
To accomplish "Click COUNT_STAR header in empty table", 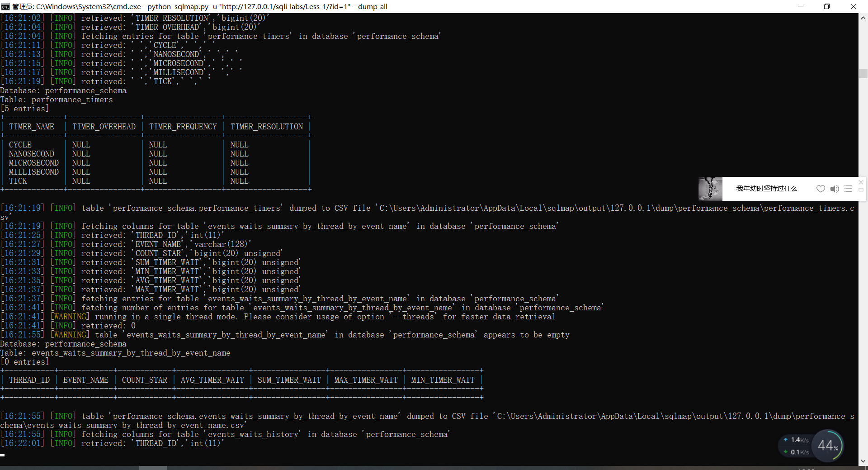I will (x=145, y=380).
